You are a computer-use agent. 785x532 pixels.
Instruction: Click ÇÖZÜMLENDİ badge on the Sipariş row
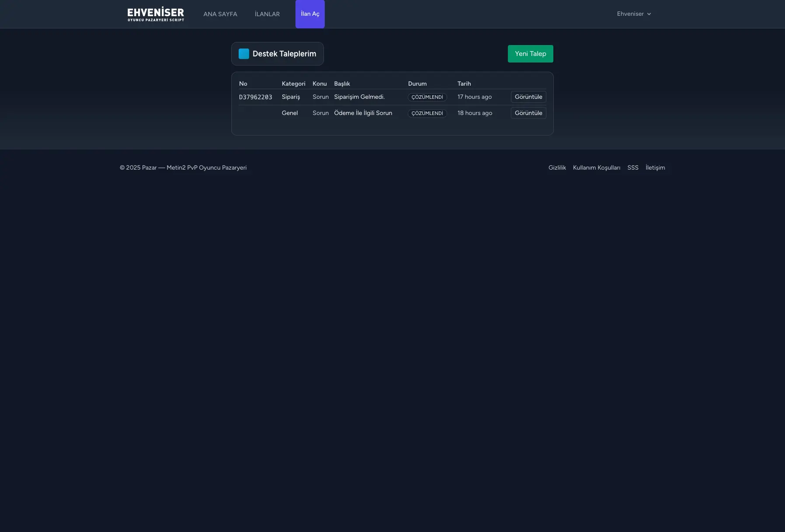coord(427,97)
